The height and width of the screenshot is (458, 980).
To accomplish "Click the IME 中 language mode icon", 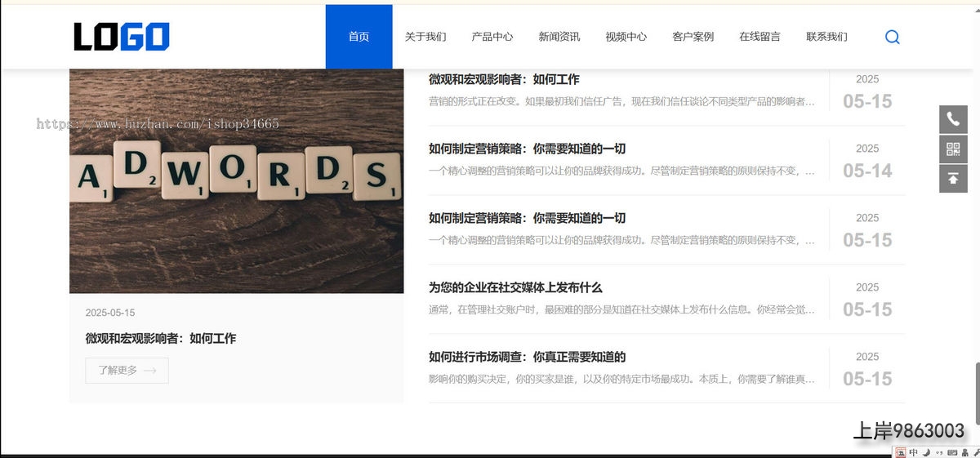I will coord(914,452).
